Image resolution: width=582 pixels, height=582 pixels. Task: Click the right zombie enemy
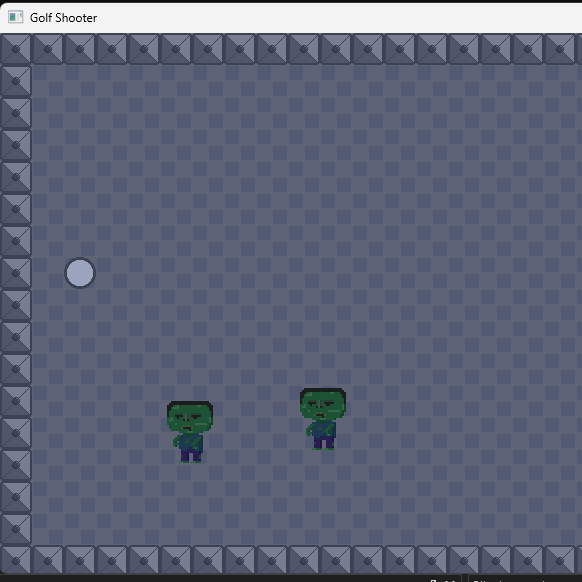pyautogui.click(x=323, y=419)
